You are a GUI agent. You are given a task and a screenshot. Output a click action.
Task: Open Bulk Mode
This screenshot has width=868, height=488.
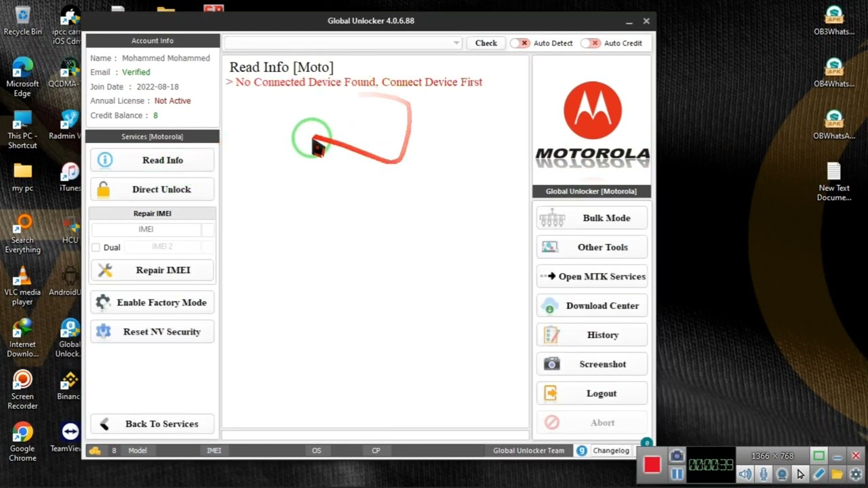click(592, 218)
